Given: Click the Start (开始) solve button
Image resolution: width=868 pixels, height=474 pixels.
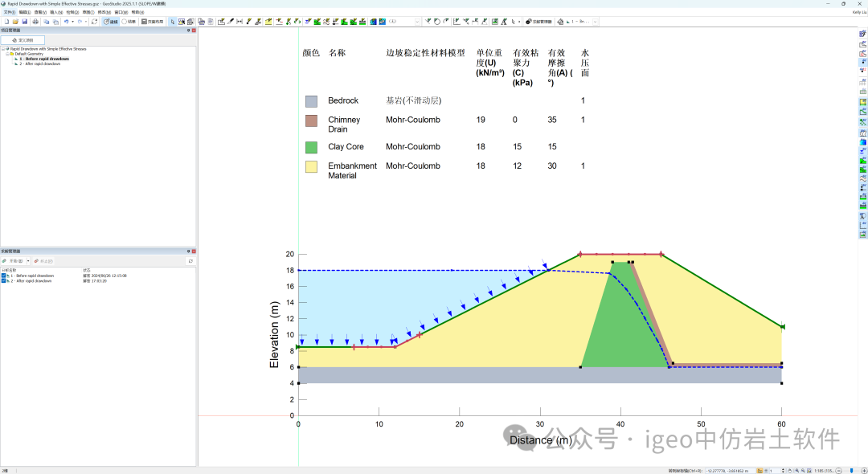Looking at the screenshot, I should pyautogui.click(x=14, y=261).
